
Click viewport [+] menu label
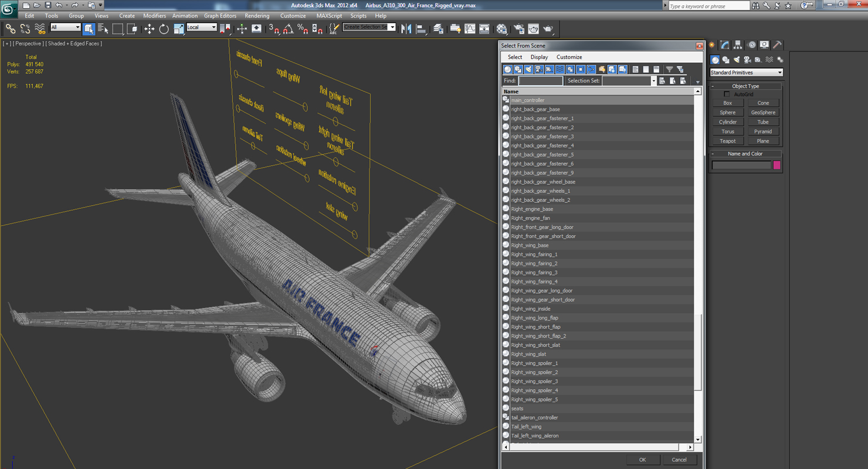coord(6,43)
